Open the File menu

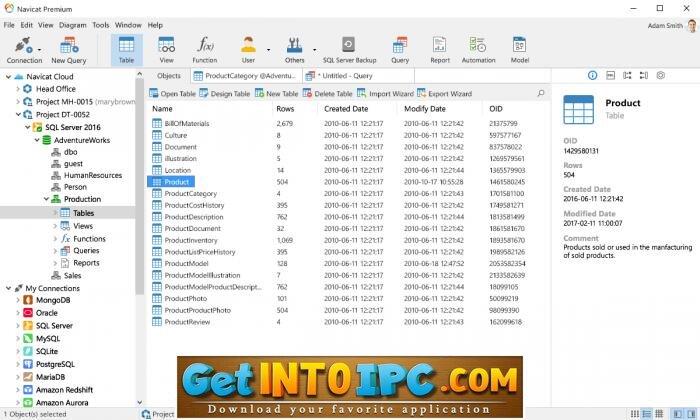point(9,25)
